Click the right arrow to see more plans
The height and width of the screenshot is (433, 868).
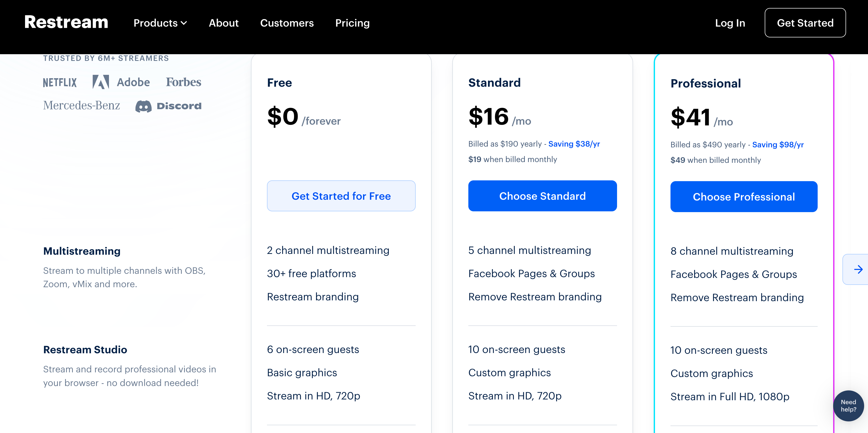pos(858,269)
